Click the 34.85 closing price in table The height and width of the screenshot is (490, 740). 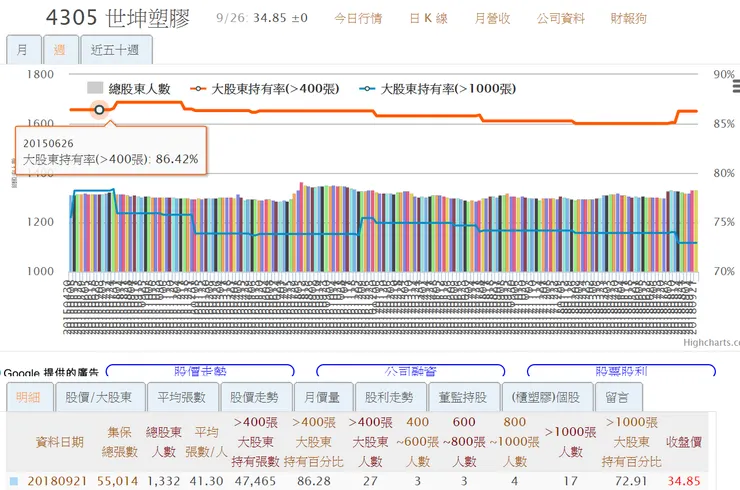pos(684,481)
